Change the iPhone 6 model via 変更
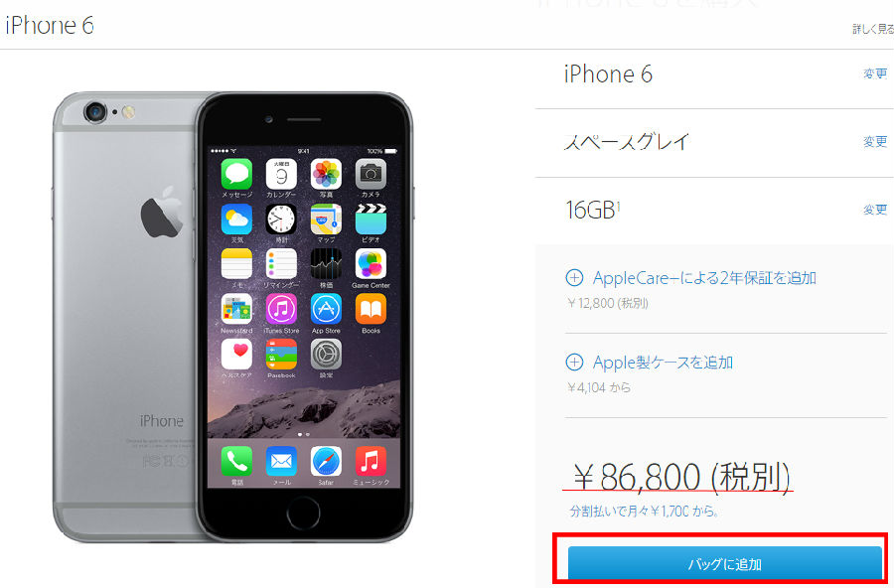The width and height of the screenshot is (894, 588). click(875, 73)
